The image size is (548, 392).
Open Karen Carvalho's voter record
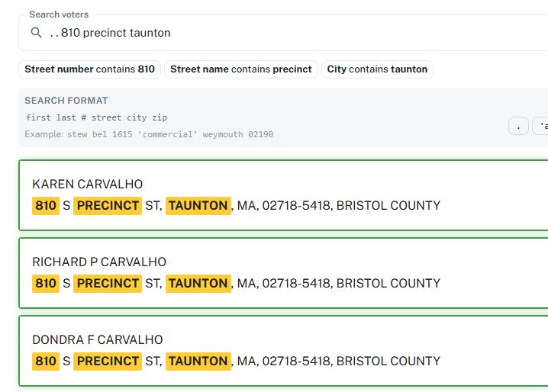point(87,184)
